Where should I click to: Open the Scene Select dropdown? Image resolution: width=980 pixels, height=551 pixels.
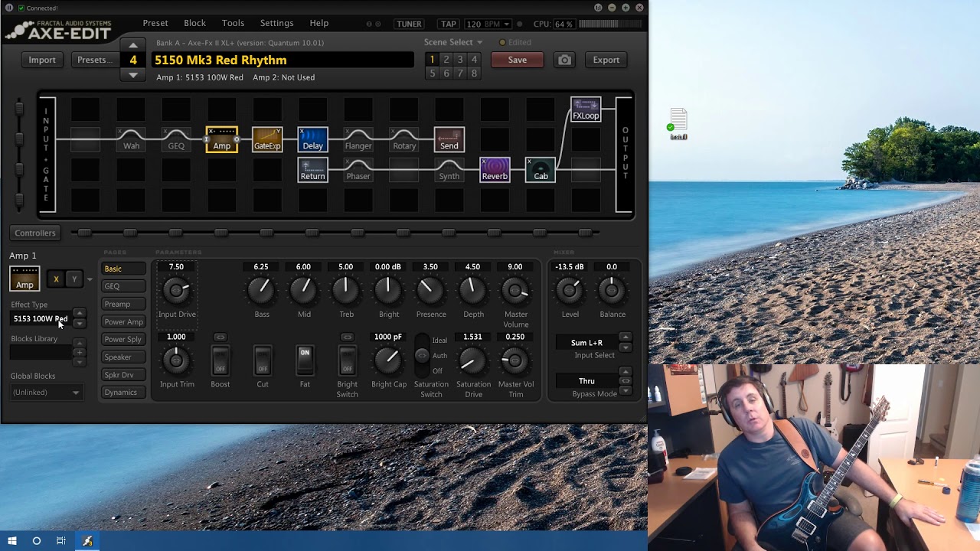(x=453, y=42)
